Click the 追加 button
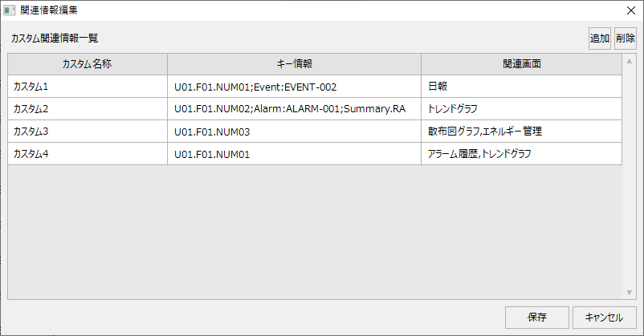Image resolution: width=644 pixels, height=336 pixels. coord(599,38)
